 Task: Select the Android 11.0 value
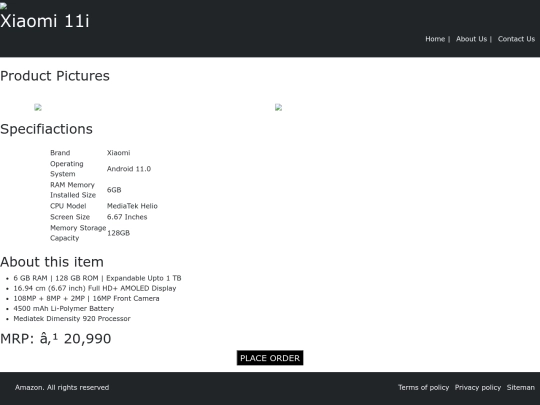tap(129, 169)
